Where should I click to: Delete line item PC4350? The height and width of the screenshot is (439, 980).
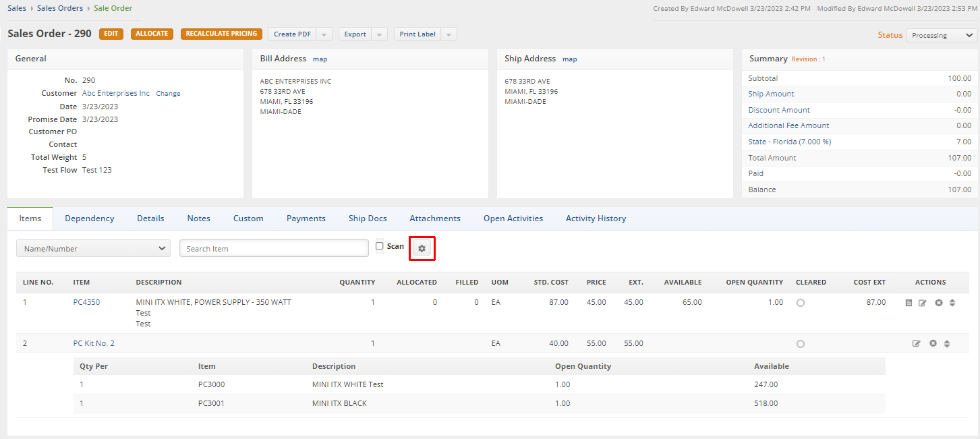(938, 303)
